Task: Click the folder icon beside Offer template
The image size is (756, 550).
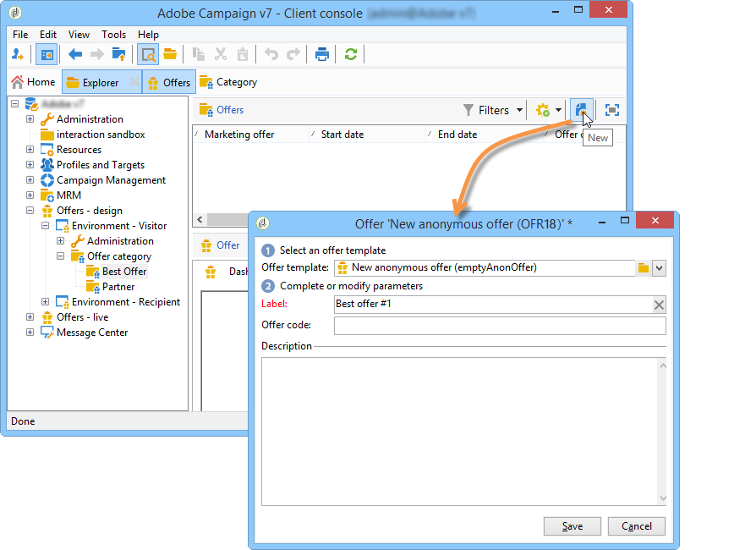Action: [x=644, y=267]
